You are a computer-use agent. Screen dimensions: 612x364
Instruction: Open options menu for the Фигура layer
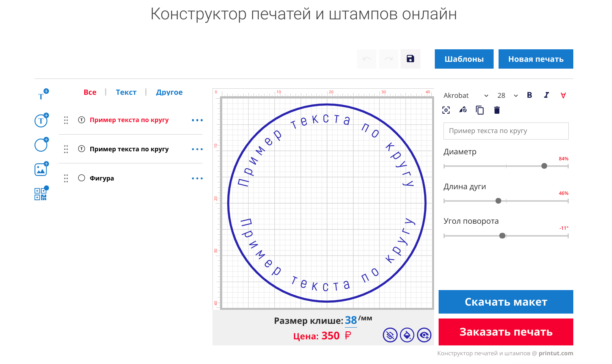pyautogui.click(x=197, y=178)
